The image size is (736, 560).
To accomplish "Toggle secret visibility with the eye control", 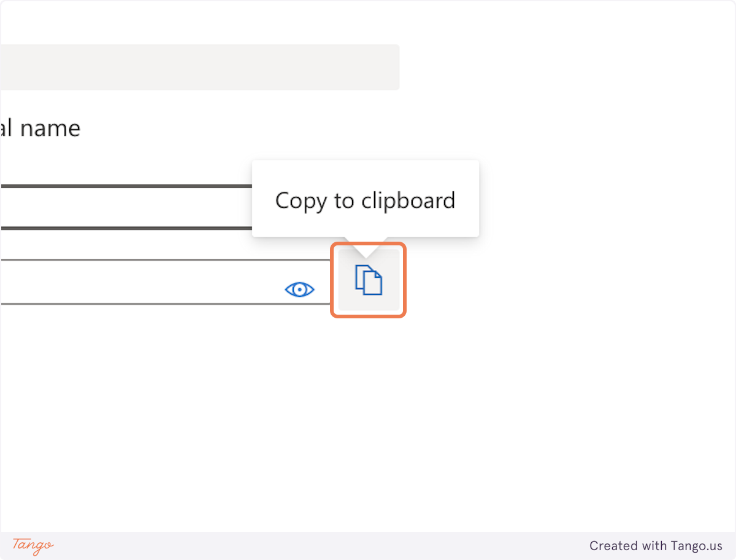I will (299, 288).
